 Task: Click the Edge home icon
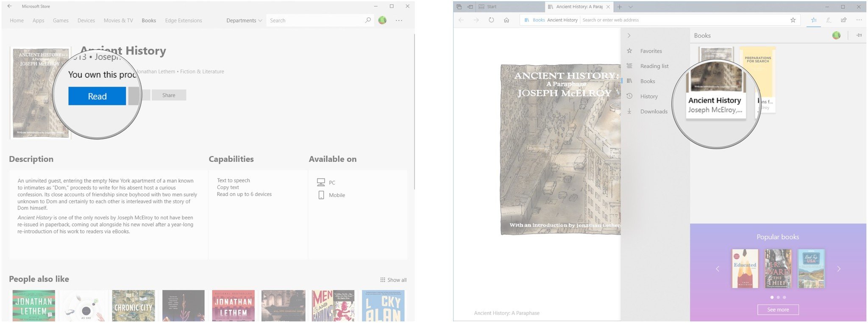(506, 20)
